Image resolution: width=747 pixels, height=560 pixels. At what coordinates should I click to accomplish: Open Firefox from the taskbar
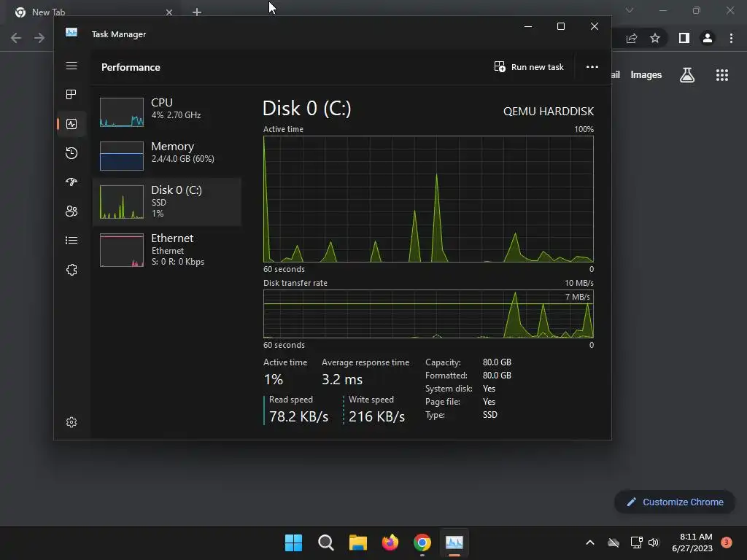click(x=390, y=542)
